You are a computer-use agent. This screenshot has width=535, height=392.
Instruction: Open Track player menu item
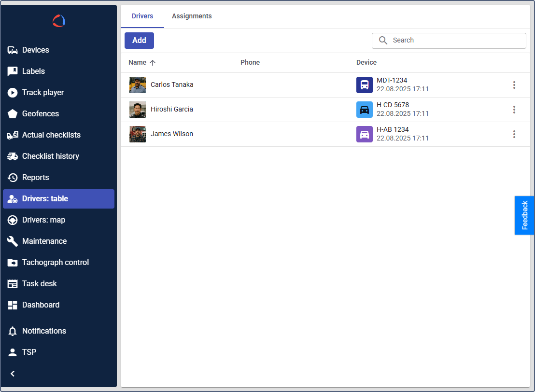click(x=59, y=93)
